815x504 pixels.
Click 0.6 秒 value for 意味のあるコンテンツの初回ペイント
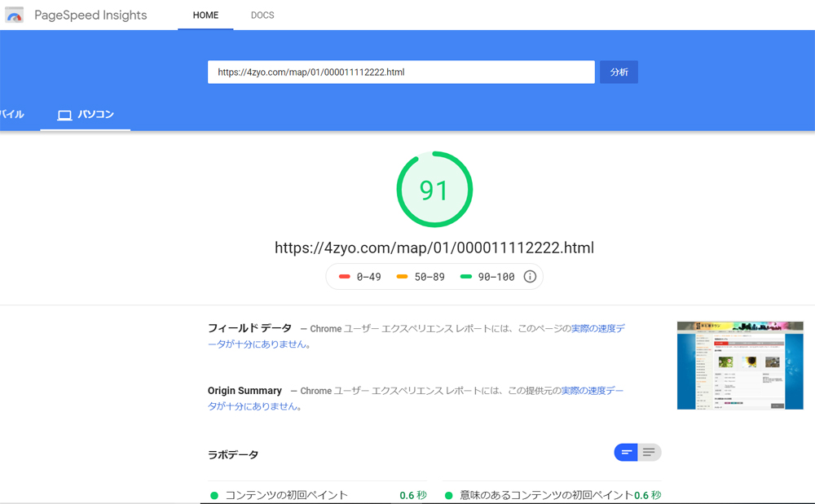click(x=648, y=495)
